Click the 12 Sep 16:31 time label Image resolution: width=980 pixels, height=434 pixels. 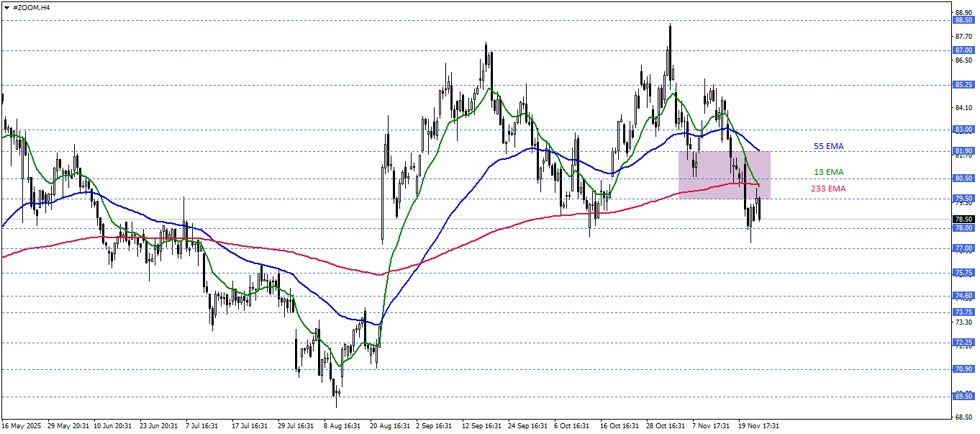coord(481,426)
